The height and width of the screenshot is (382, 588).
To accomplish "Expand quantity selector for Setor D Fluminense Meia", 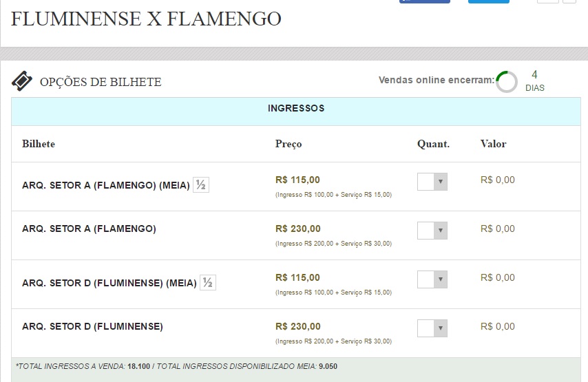I will point(432,279).
